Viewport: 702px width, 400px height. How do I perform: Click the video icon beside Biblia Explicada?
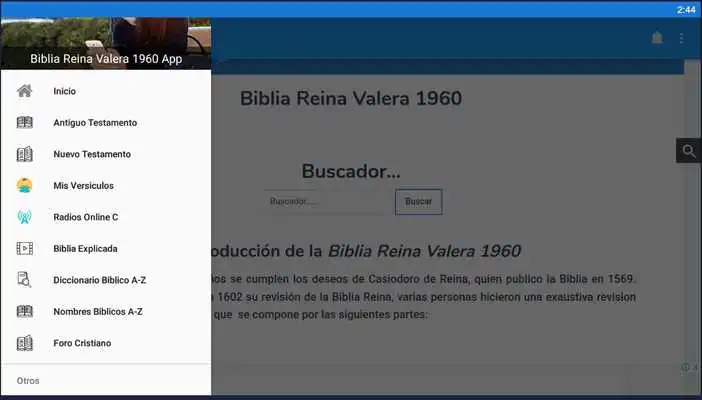[25, 248]
